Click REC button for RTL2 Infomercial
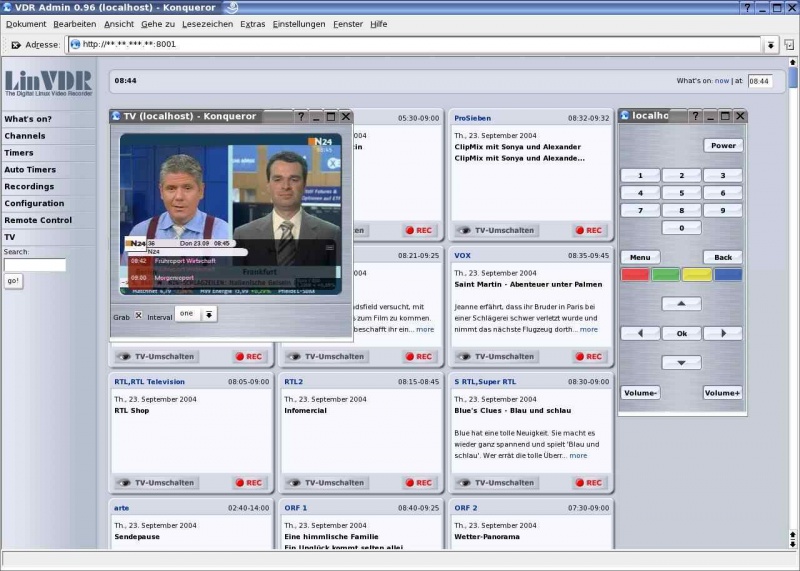 click(x=420, y=482)
